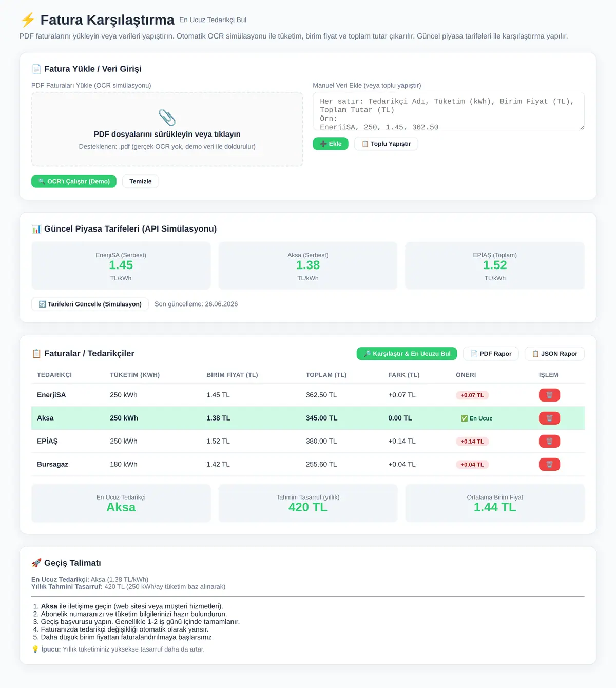Select the Aksa (Serbest) tariff card

point(308,265)
